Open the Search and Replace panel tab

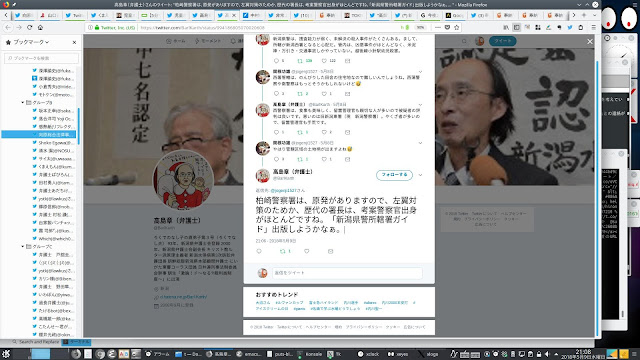36,342
